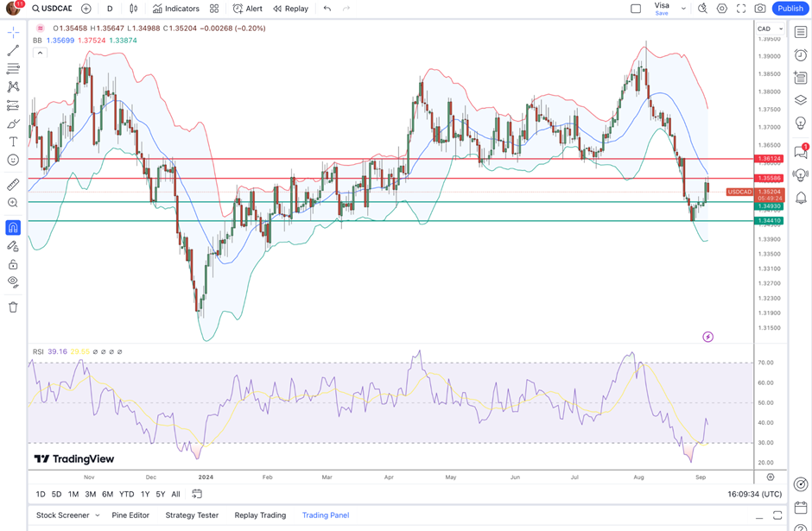Set chart range to 6M
812x531 pixels.
click(x=107, y=494)
